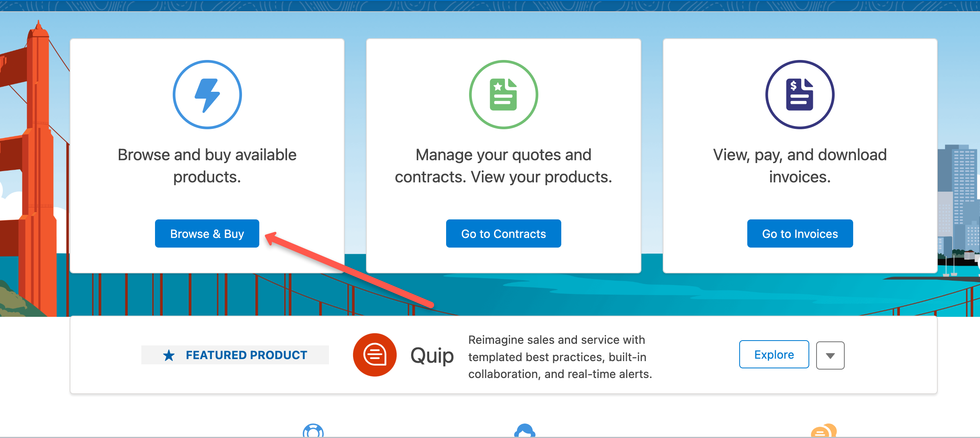Click the FEATURED PRODUCT label
980x438 pixels.
(x=246, y=355)
